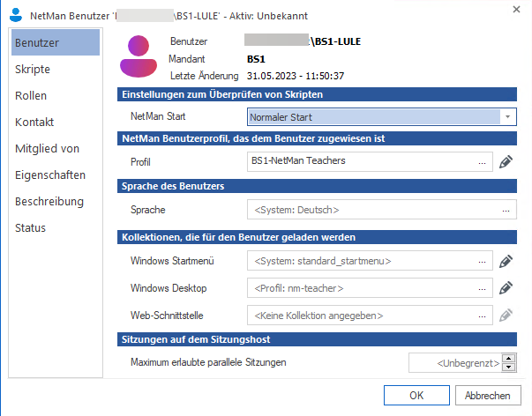
Task: Select the Mitglied von tab
Action: (x=48, y=148)
